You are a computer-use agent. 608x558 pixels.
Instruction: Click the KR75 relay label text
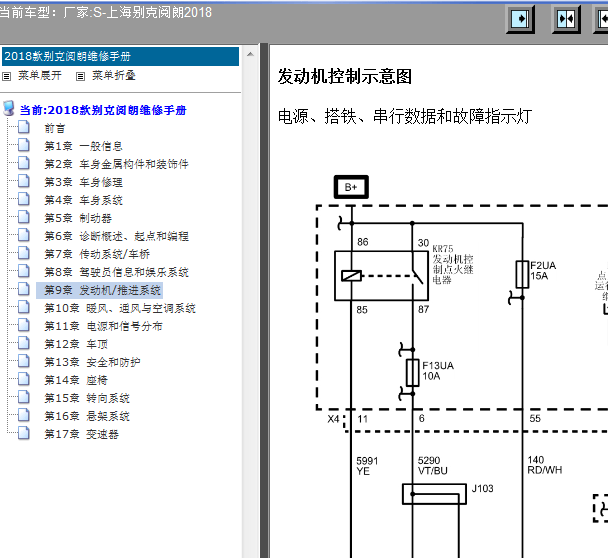coord(453,264)
